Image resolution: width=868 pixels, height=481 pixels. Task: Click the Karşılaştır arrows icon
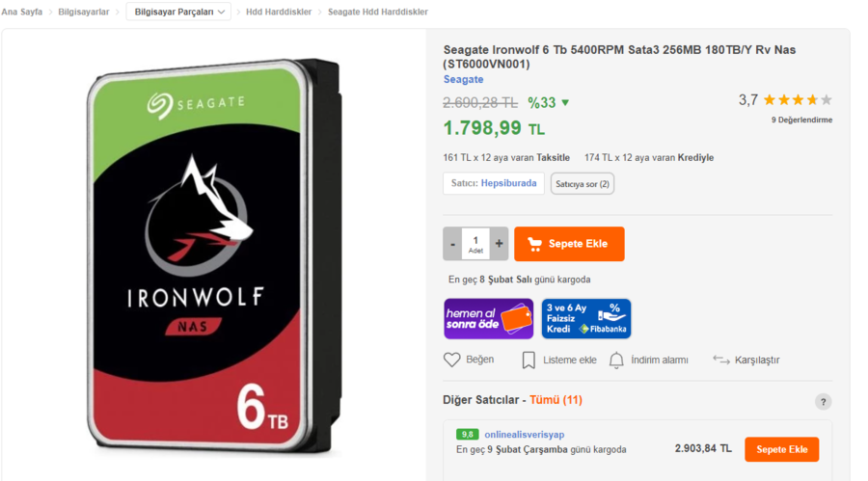click(x=720, y=360)
